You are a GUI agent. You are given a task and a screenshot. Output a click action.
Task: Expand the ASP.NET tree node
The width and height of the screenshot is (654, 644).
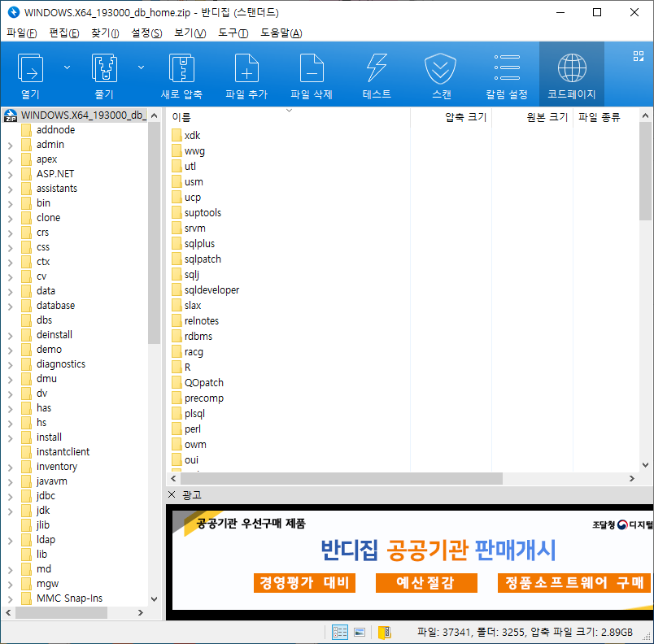(x=11, y=175)
